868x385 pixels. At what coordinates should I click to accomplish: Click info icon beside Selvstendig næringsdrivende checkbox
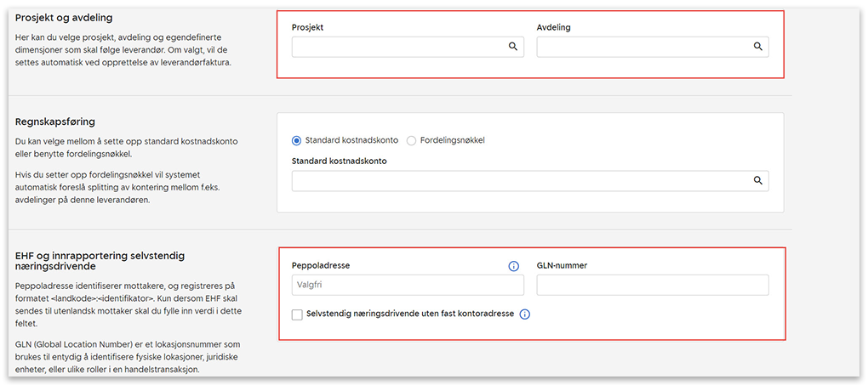tap(525, 314)
